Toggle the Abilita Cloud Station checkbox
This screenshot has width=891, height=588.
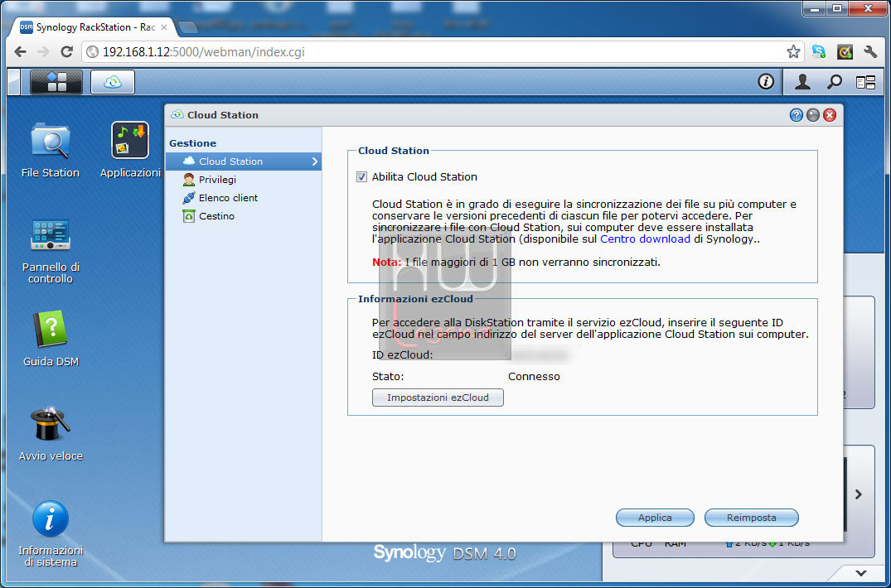click(361, 177)
